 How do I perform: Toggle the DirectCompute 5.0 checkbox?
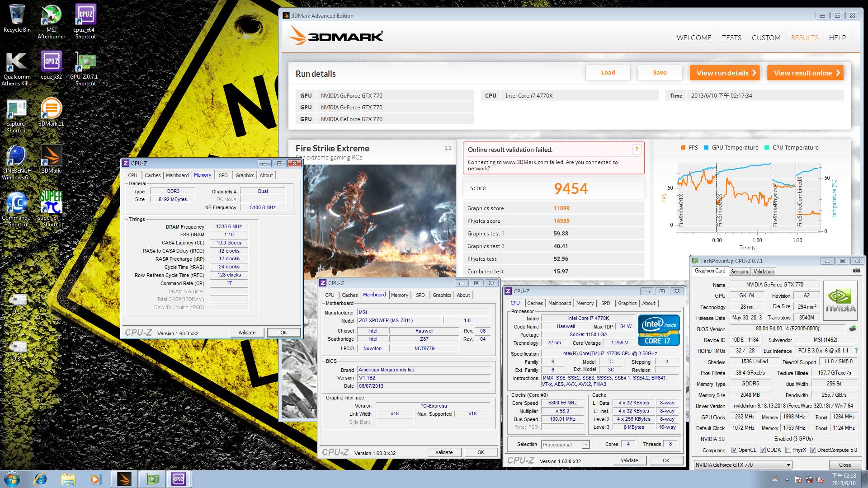pos(813,450)
